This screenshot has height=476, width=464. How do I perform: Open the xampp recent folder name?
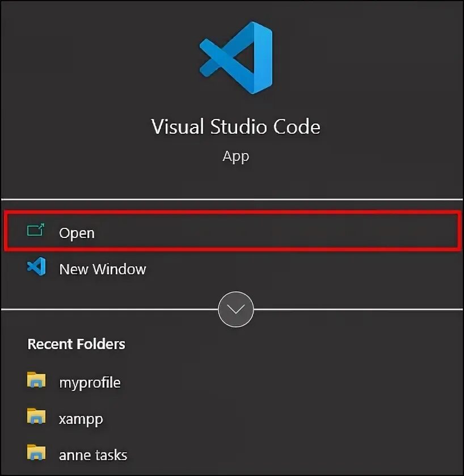(x=81, y=419)
